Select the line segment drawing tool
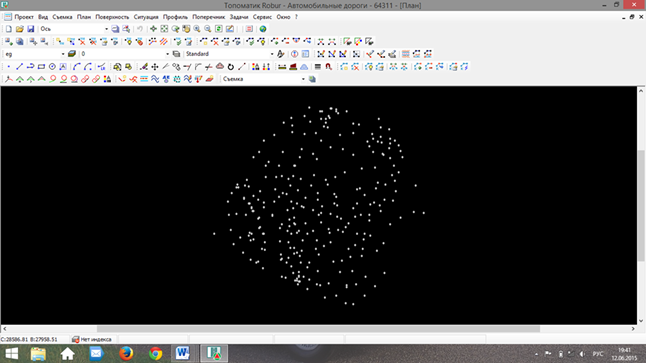Image resolution: width=646 pixels, height=363 pixels. pos(19,66)
